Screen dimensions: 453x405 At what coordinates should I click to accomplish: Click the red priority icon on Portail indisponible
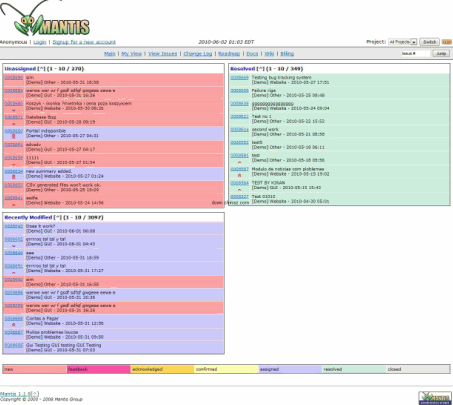(x=14, y=136)
